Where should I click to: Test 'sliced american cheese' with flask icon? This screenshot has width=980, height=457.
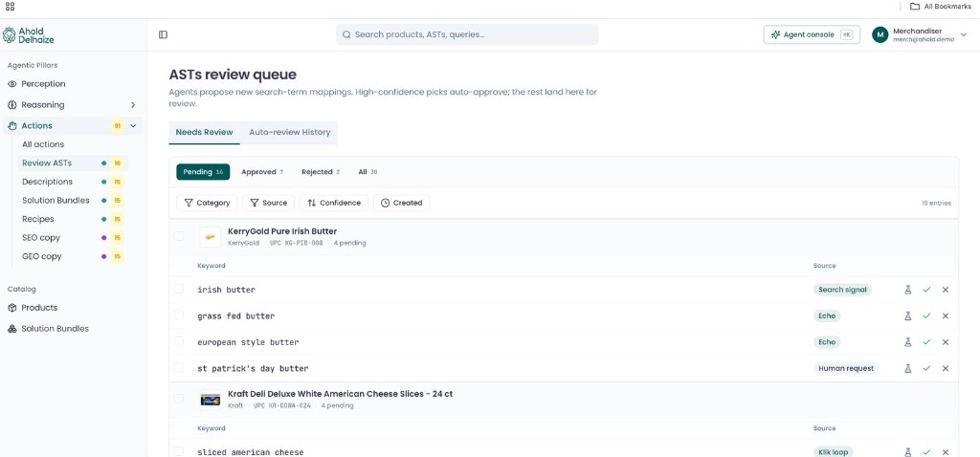[908, 452]
